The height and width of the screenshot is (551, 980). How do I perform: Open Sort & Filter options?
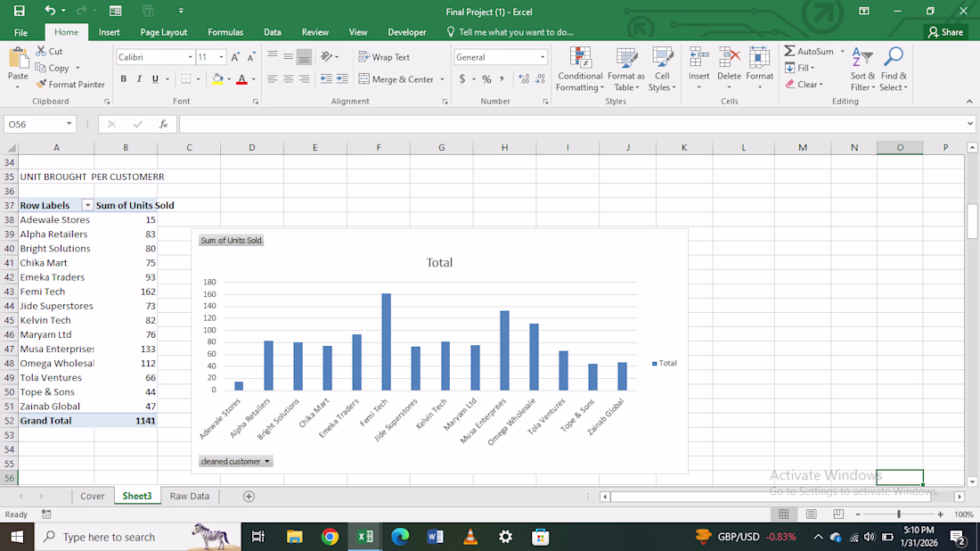point(862,69)
